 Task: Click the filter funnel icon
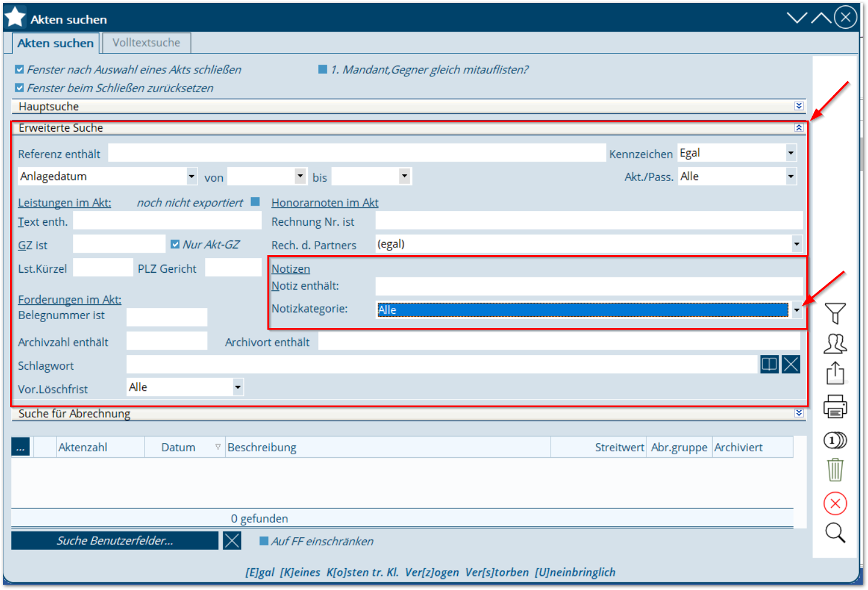835,313
